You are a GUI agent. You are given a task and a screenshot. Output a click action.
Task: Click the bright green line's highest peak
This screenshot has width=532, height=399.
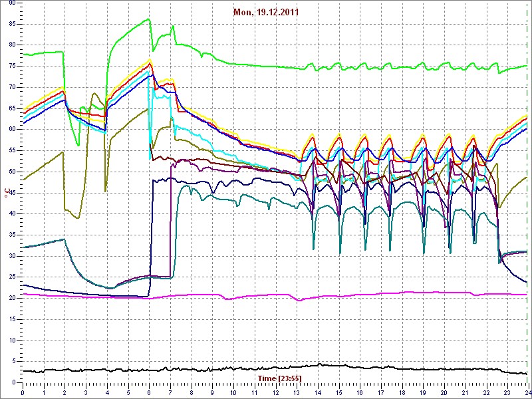click(x=148, y=19)
